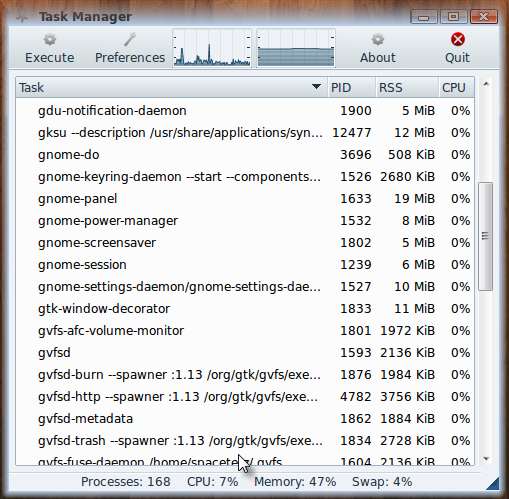Click PID value 3696

click(x=356, y=155)
